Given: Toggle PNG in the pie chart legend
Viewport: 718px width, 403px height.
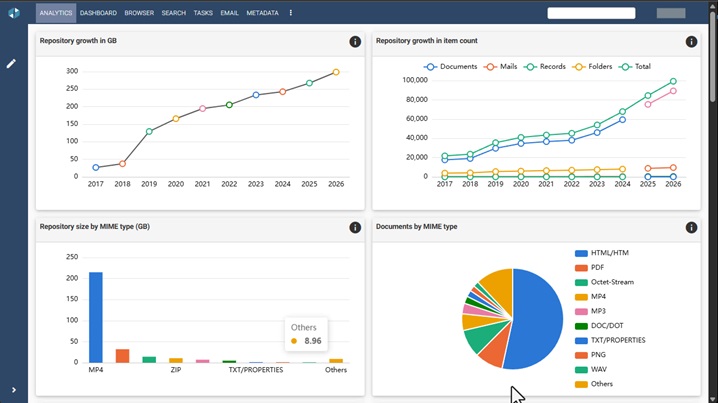Looking at the screenshot, I should 590,355.
